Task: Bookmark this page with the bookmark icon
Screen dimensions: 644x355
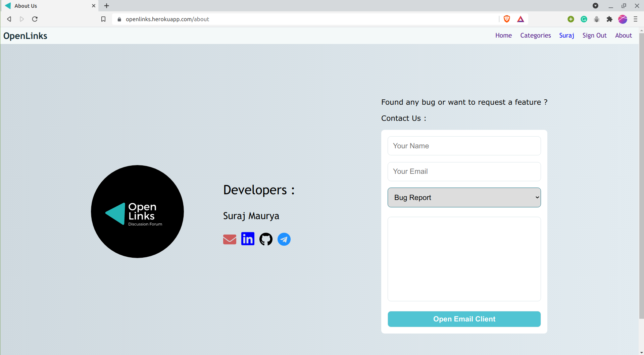Action: [x=103, y=19]
